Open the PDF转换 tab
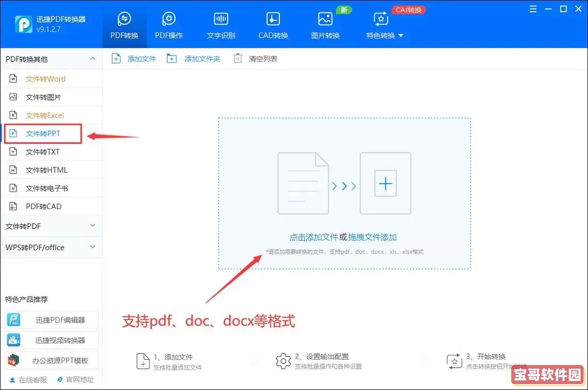The height and width of the screenshot is (390, 588). [124, 25]
